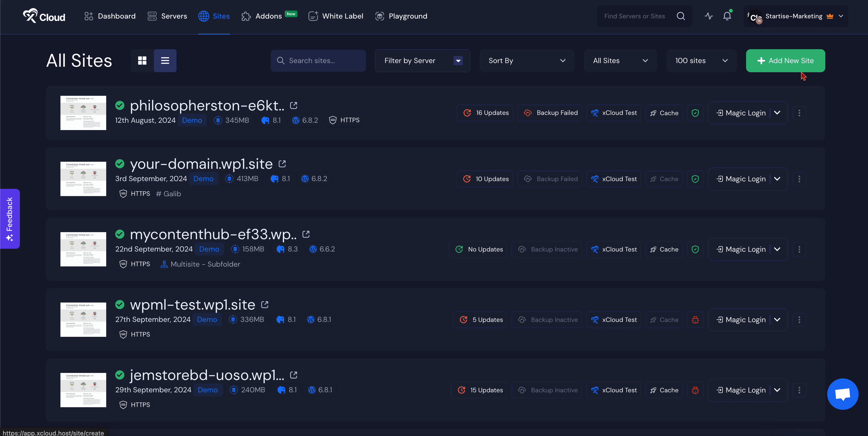Click the Add New Site button
Viewport: 868px width, 436px height.
pyautogui.click(x=785, y=61)
